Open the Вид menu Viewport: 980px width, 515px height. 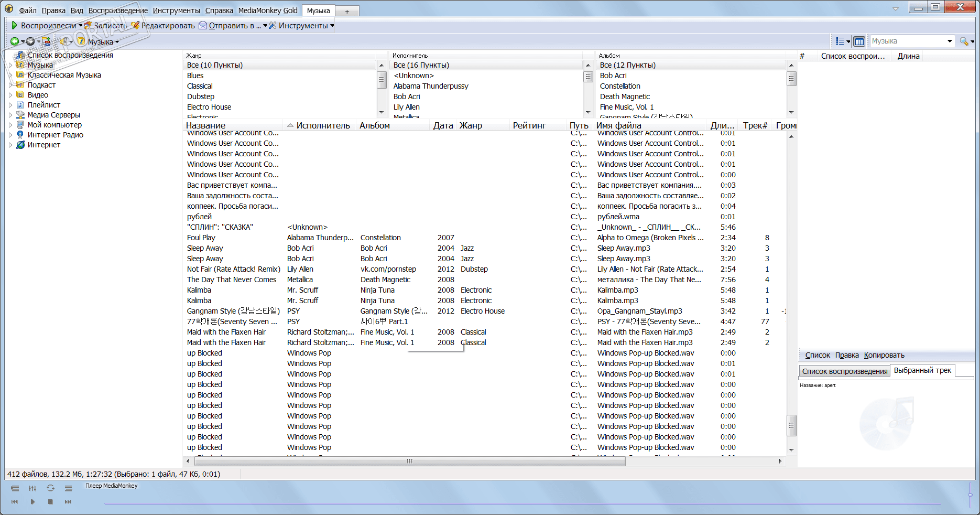77,10
